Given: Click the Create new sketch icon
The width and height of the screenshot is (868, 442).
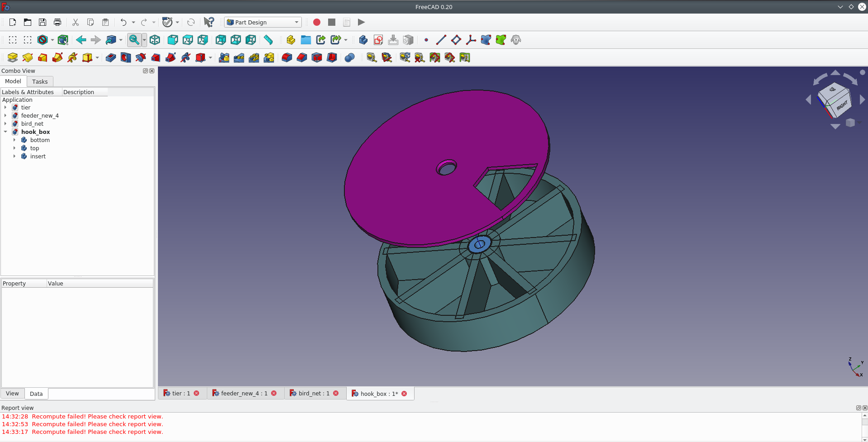Looking at the screenshot, I should 378,40.
